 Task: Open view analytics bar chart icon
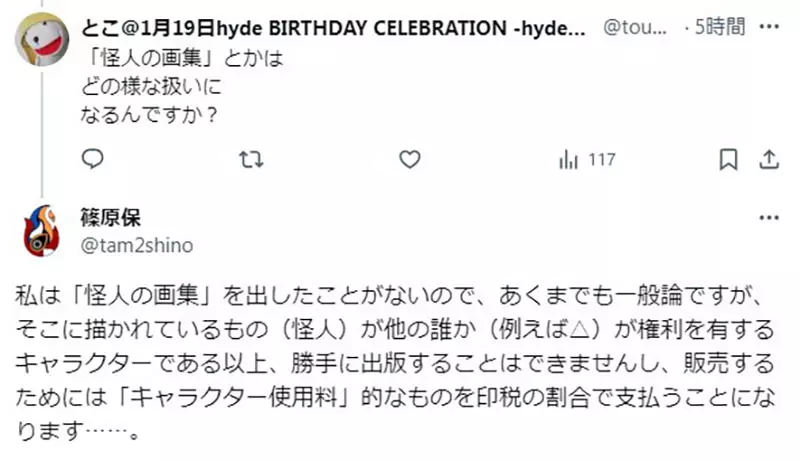tap(569, 159)
